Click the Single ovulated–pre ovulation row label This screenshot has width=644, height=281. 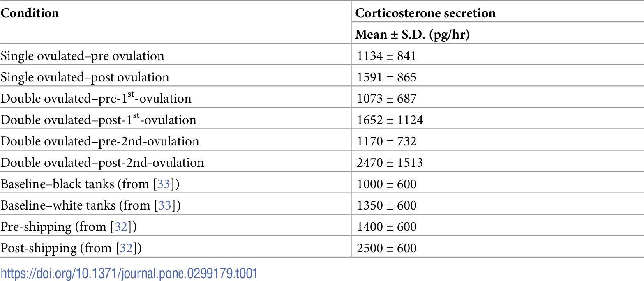pos(82,56)
